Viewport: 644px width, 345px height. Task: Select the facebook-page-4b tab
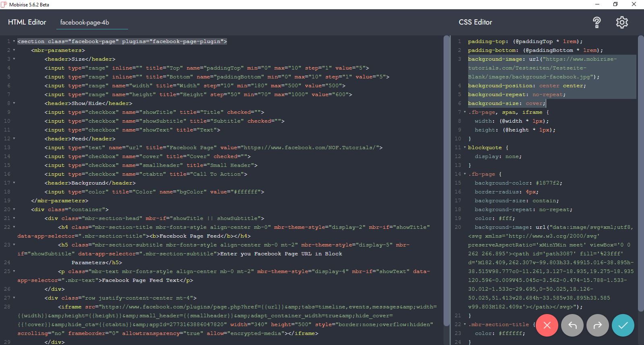85,23
